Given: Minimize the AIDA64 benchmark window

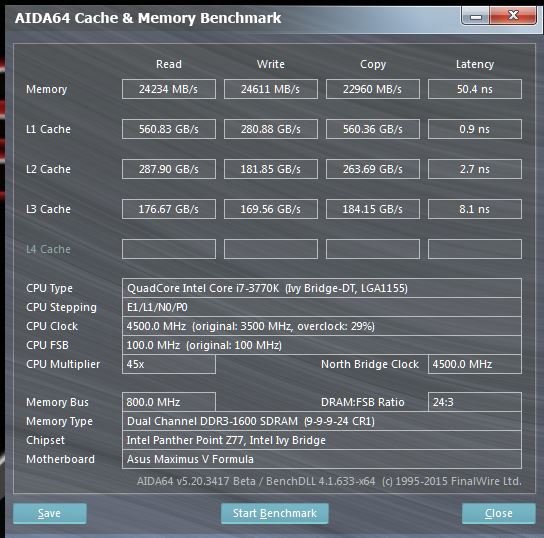Looking at the screenshot, I should click(476, 16).
